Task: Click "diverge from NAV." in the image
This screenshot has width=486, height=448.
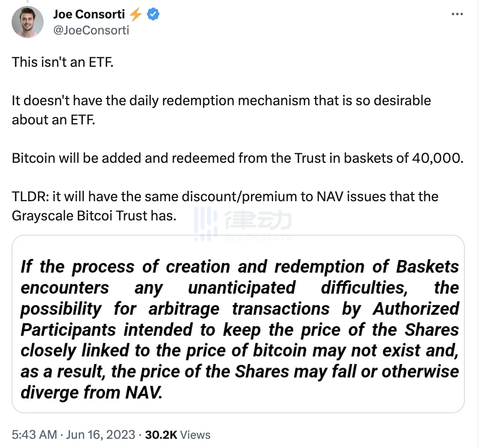Action: [92, 392]
